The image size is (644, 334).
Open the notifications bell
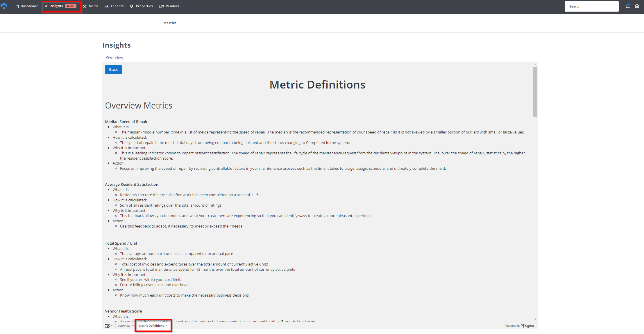coord(628,6)
